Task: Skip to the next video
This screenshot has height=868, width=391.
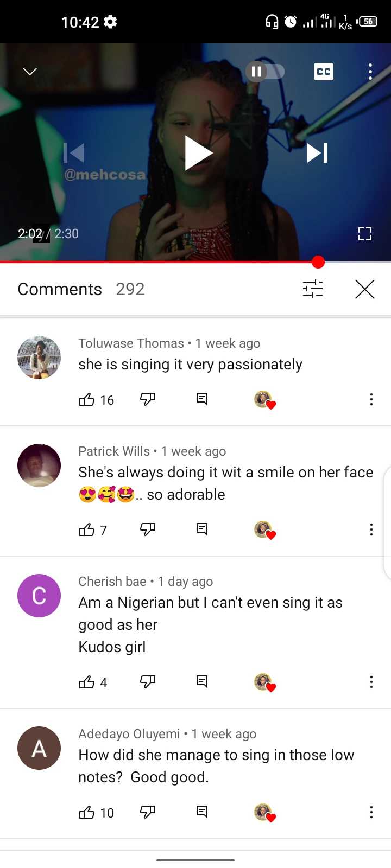Action: 317,152
